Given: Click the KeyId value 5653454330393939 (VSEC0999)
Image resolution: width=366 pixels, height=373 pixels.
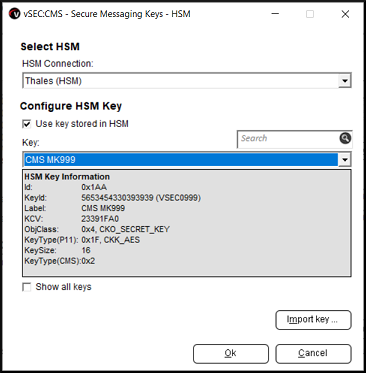Looking at the screenshot, I should [x=141, y=198].
